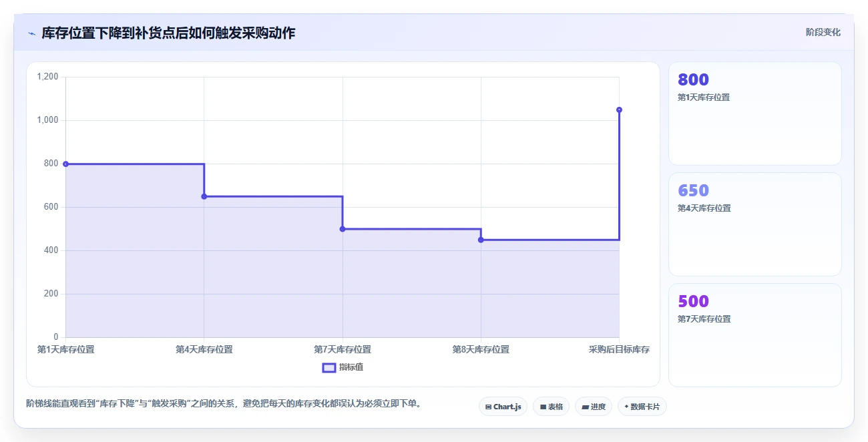
Task: Click the 阶段变化 label in header
Action: (823, 32)
